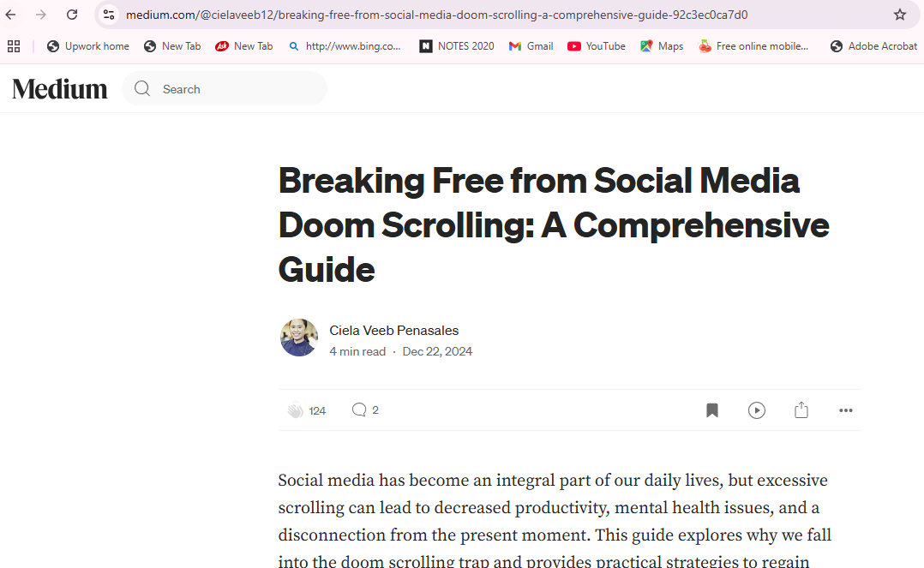Click the Medium search field
Image resolution: width=924 pixels, height=568 pixels.
point(231,89)
